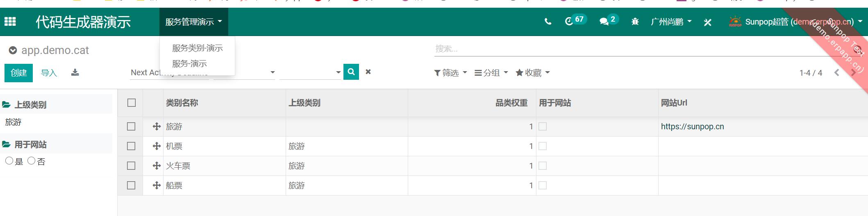This screenshot has width=868, height=216.
Task: Select the 是 radio under 用于网站
Action: [x=9, y=161]
